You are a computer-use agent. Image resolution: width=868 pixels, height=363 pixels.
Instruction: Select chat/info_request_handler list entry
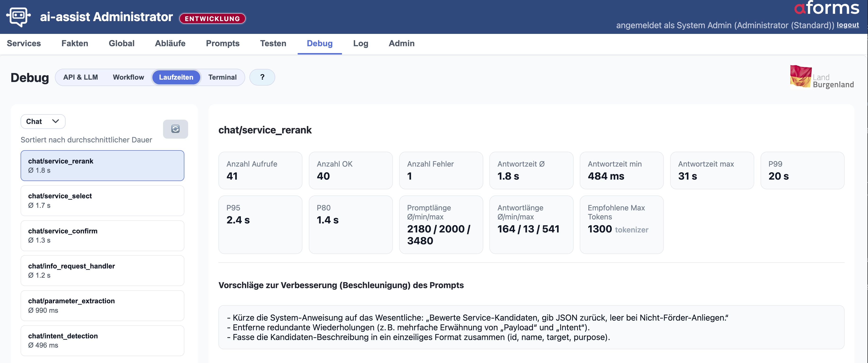pyautogui.click(x=102, y=271)
